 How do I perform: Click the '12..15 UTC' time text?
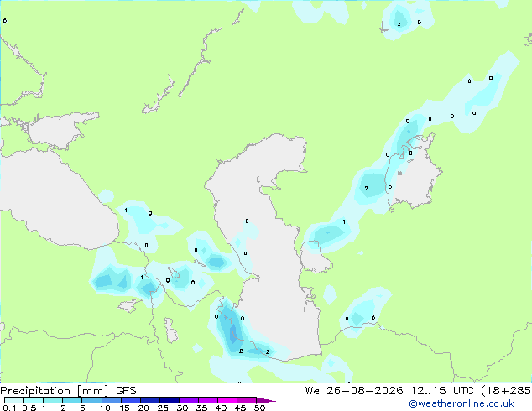point(442,391)
